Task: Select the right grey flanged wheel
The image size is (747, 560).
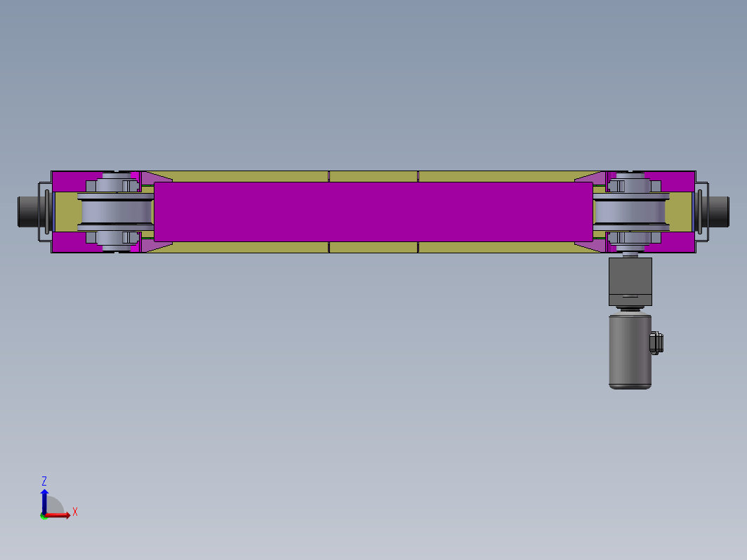Action: click(x=630, y=212)
